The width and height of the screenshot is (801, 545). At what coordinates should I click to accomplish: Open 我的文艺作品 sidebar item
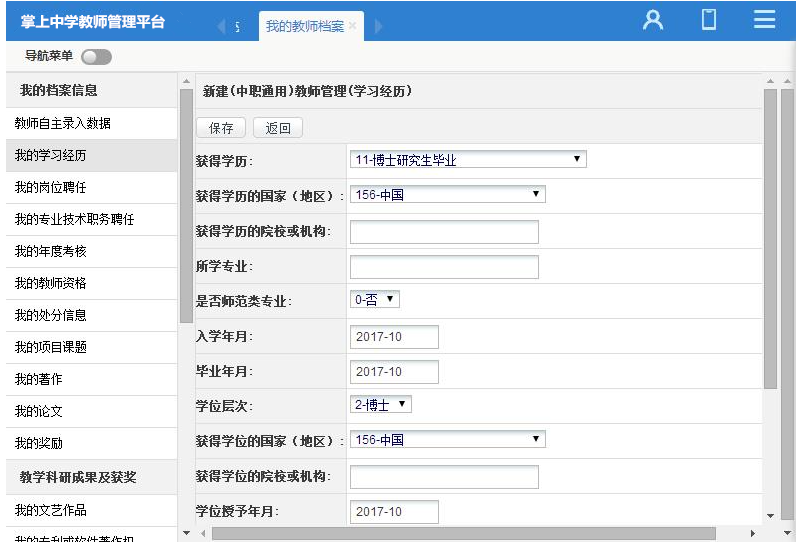tap(91, 510)
